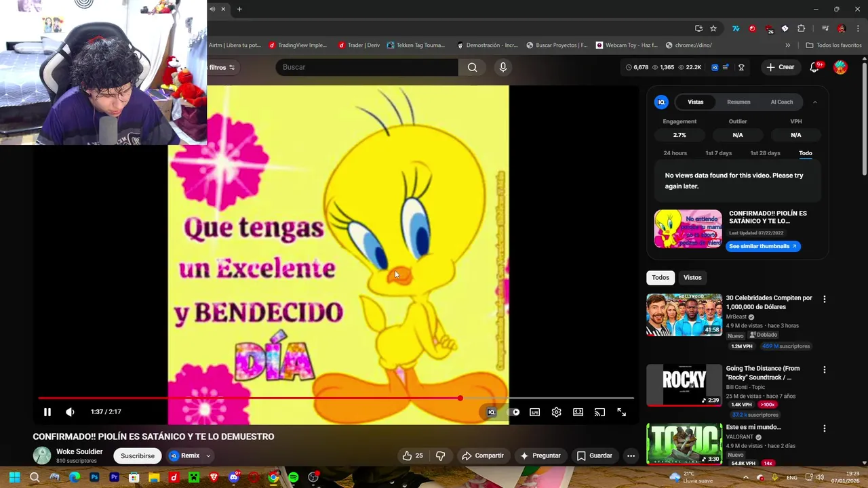Dislike the video
This screenshot has width=868, height=488.
click(440, 455)
